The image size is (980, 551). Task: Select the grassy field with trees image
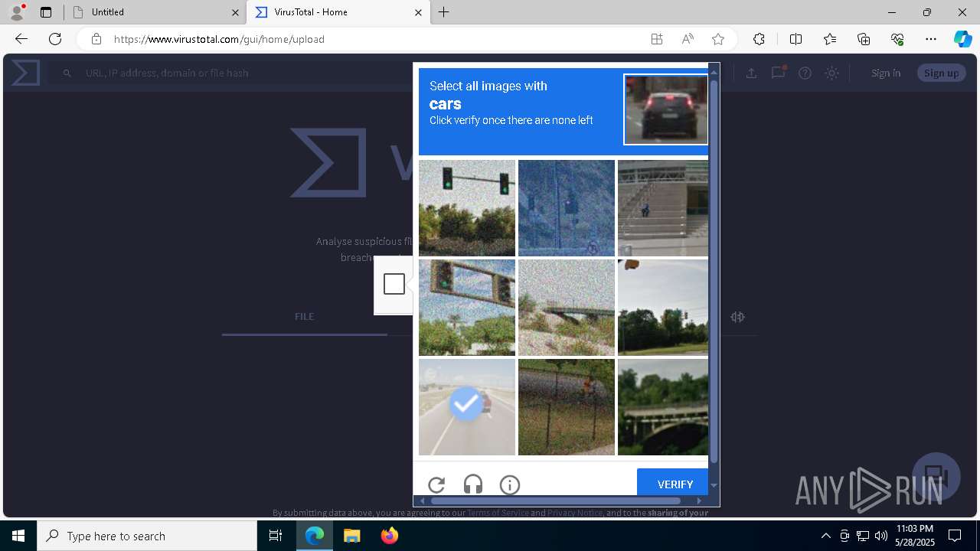pyautogui.click(x=663, y=308)
